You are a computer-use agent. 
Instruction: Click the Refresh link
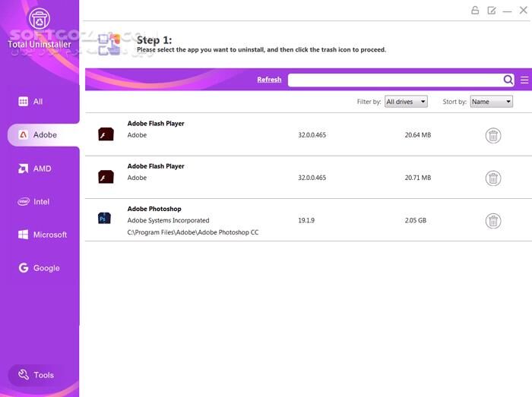[x=269, y=80]
